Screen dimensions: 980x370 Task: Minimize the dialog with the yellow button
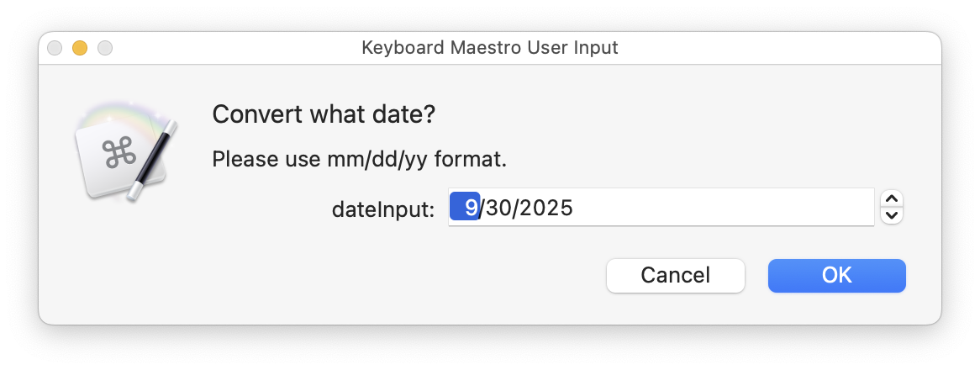[x=80, y=48]
